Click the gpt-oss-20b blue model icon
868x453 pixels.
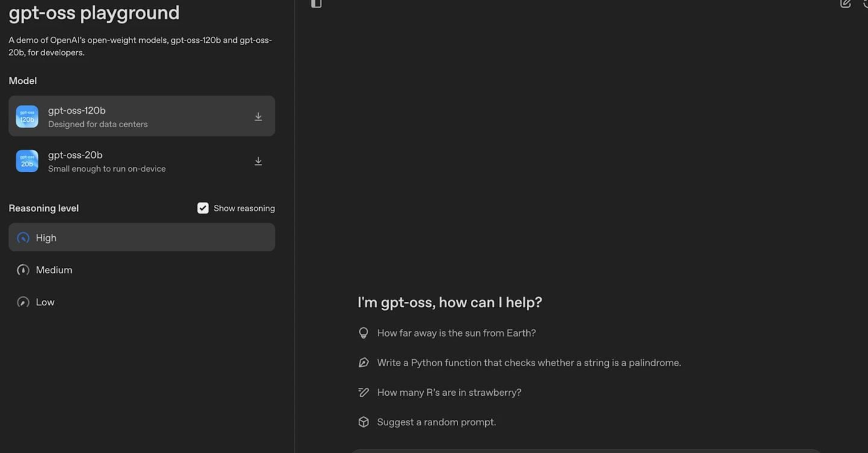click(27, 161)
